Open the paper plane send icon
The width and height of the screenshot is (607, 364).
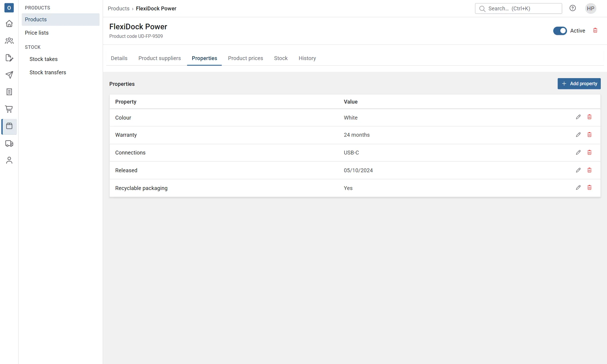click(x=9, y=75)
